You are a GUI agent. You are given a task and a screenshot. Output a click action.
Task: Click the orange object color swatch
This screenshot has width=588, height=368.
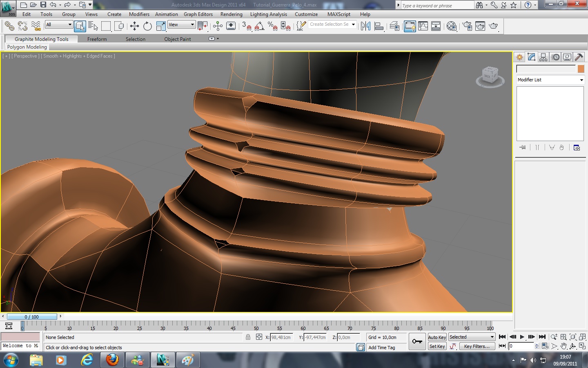[581, 69]
